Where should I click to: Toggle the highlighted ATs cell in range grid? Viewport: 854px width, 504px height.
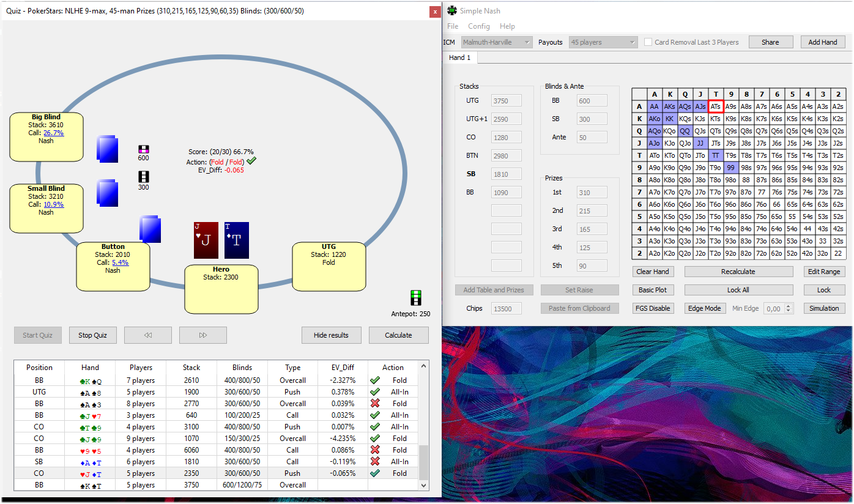[x=716, y=106]
